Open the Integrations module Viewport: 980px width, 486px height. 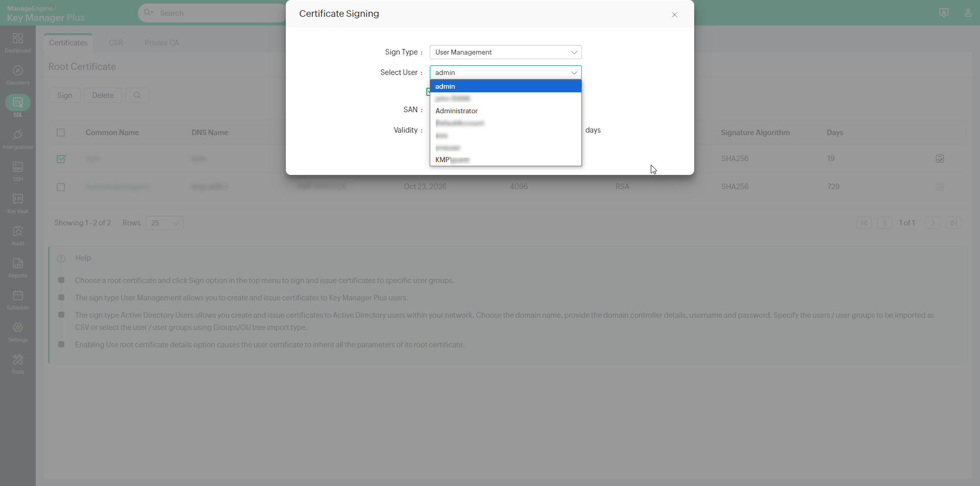tap(18, 138)
